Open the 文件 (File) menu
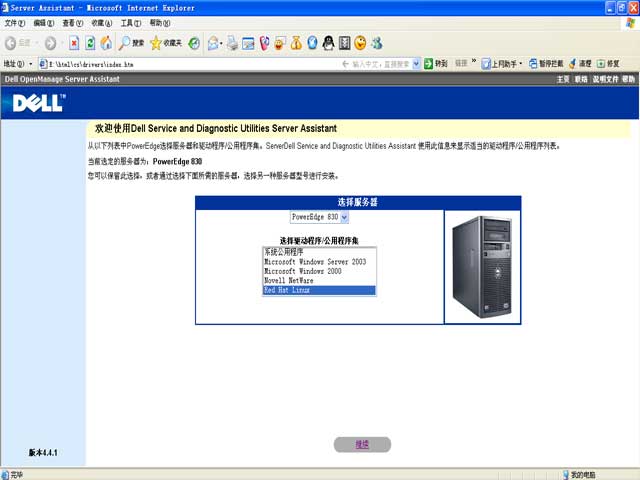Viewport: 640px width, 480px height. coord(15,23)
